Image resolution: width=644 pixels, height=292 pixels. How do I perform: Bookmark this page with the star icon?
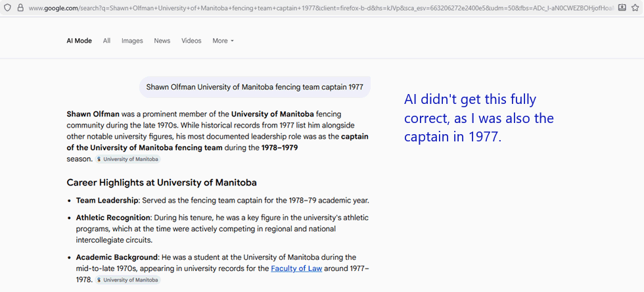click(x=635, y=7)
